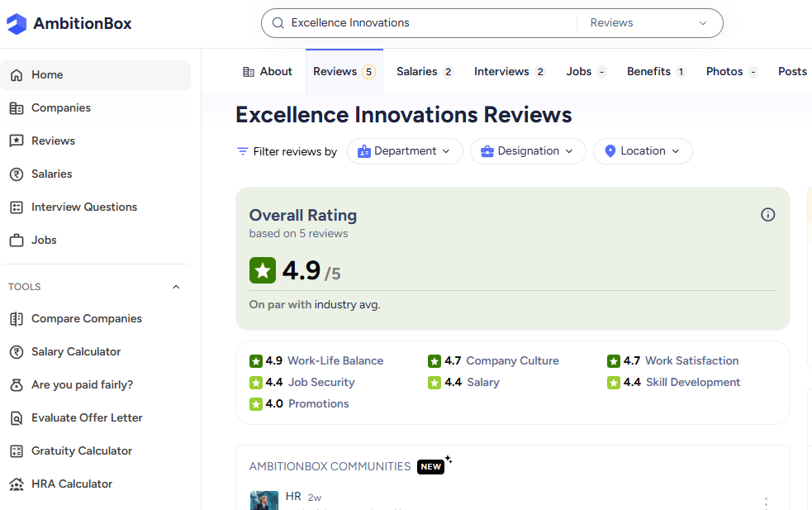Switch to the Jobs tab
The image size is (812, 510).
(x=586, y=72)
